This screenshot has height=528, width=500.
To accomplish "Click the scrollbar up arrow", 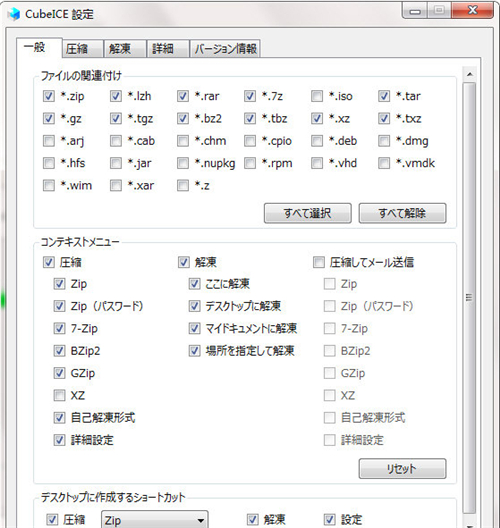I will (470, 74).
